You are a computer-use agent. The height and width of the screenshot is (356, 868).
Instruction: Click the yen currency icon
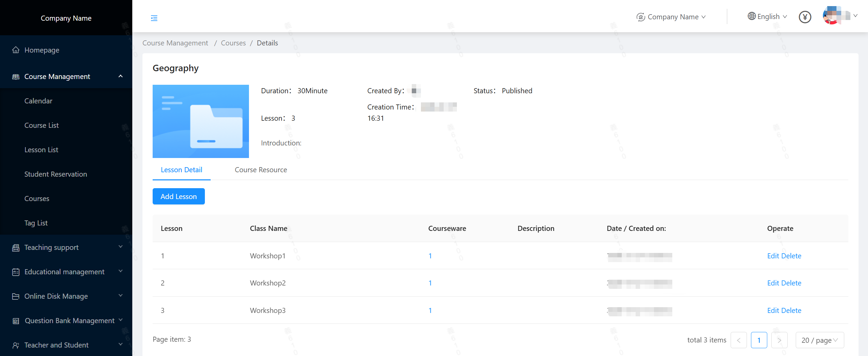coord(805,17)
